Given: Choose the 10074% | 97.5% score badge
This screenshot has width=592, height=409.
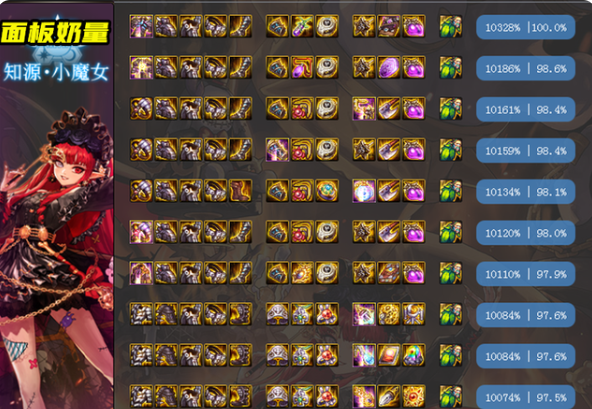Looking at the screenshot, I should (x=526, y=397).
